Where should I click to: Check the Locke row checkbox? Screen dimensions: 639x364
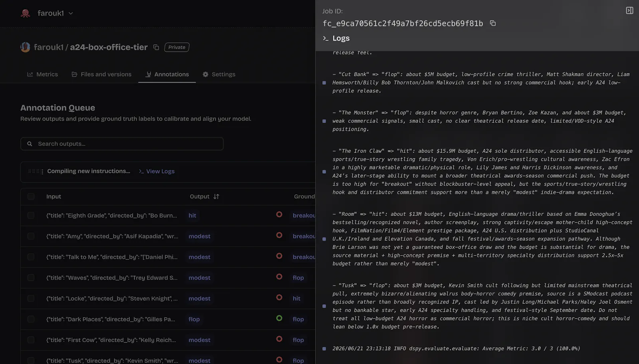click(x=31, y=299)
